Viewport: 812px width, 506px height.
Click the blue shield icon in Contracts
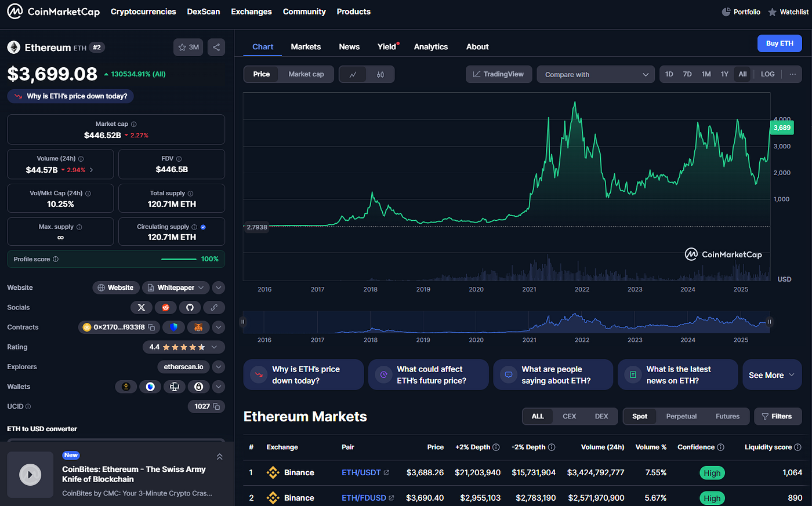174,327
